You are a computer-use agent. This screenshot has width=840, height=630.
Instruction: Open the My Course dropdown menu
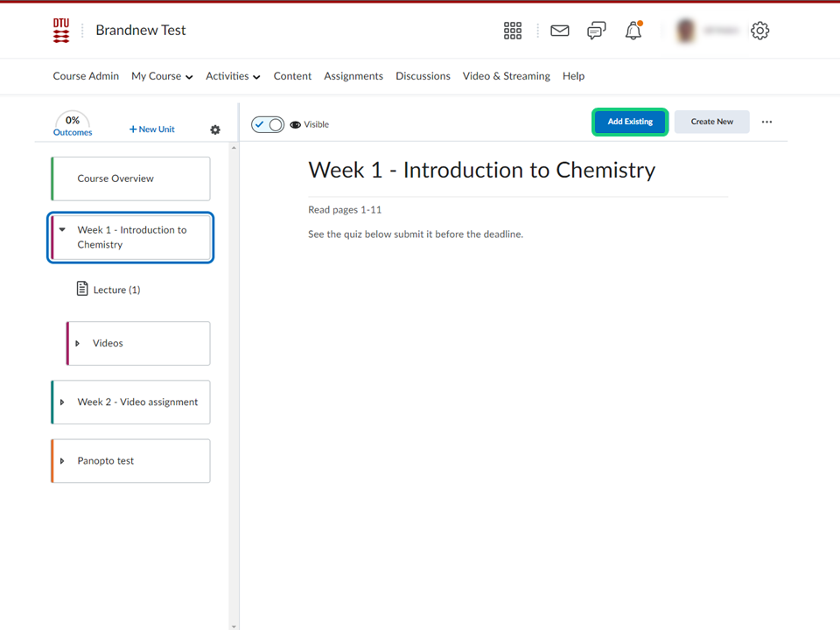[x=162, y=76]
